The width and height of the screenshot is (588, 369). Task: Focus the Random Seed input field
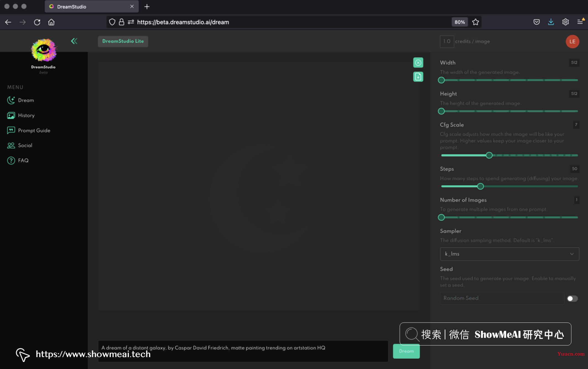point(502,298)
